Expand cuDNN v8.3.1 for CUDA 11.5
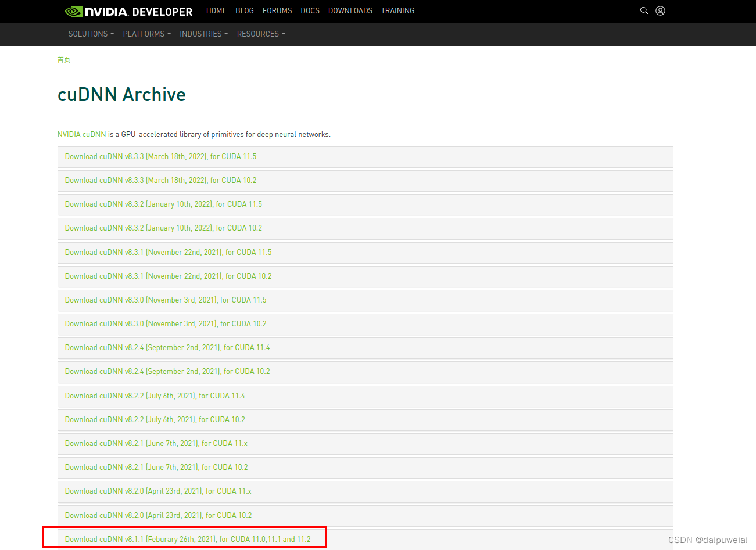The image size is (756, 550). [x=366, y=253]
